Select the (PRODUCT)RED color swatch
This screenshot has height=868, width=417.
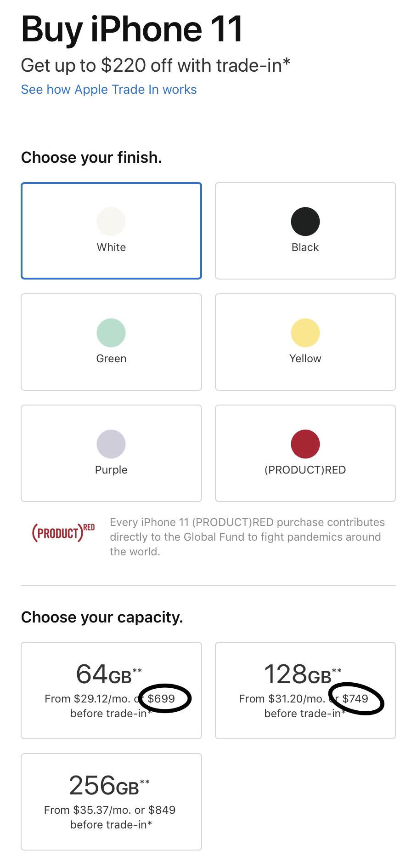305,444
